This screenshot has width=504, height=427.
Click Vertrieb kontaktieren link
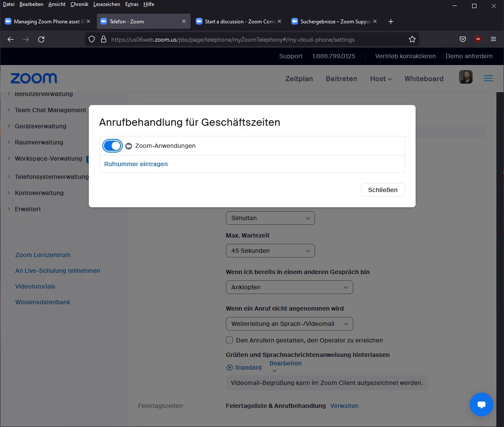click(x=405, y=56)
